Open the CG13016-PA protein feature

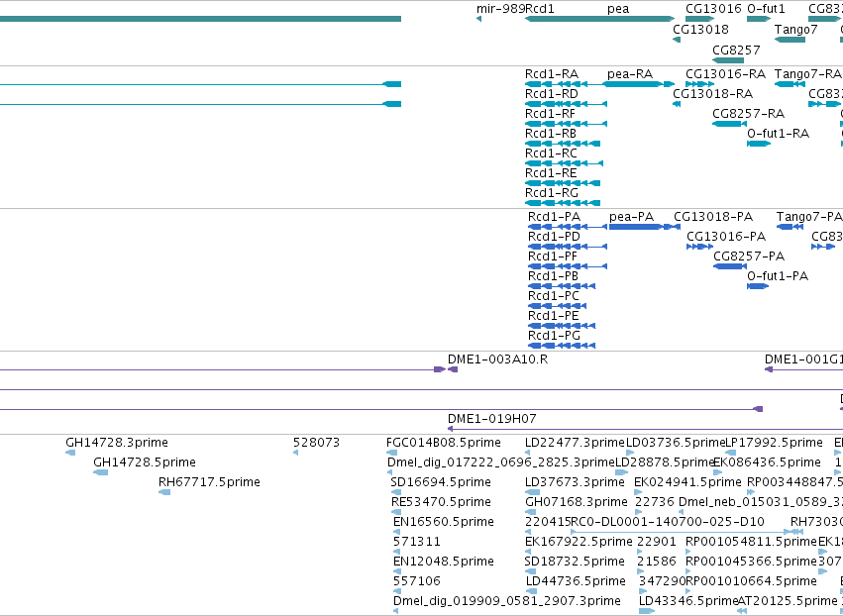click(699, 247)
